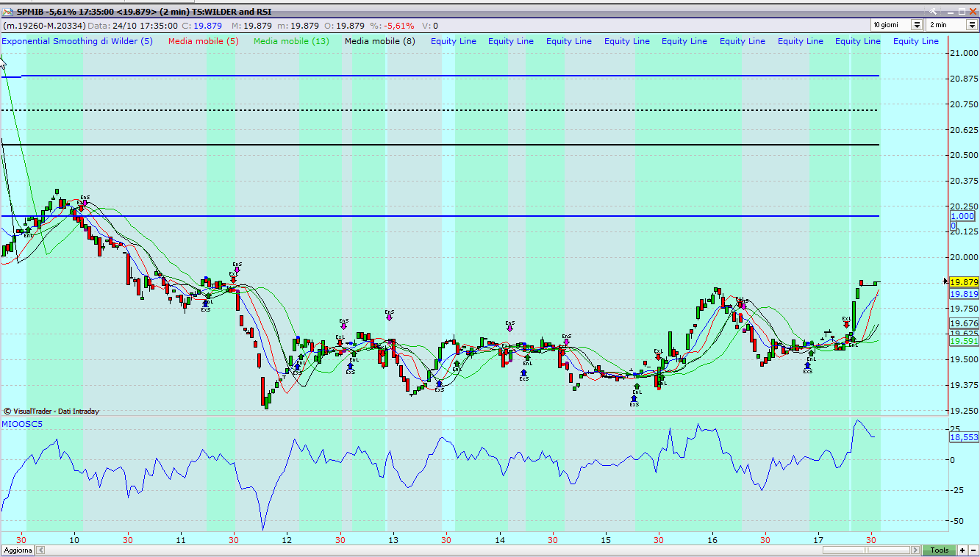Click the blue 19.819 price tag

[x=964, y=294]
